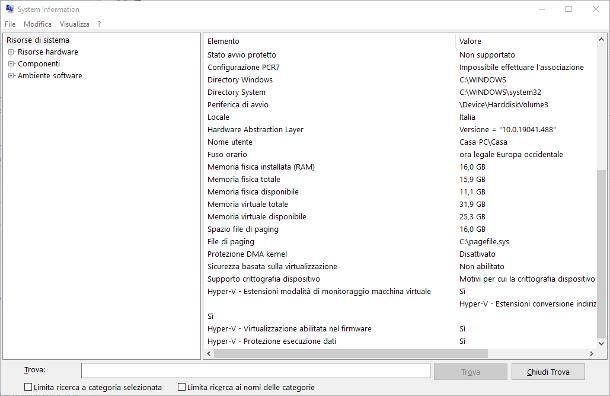The image size is (610, 396).
Task: Click the value Disattivato
Action: click(x=477, y=254)
